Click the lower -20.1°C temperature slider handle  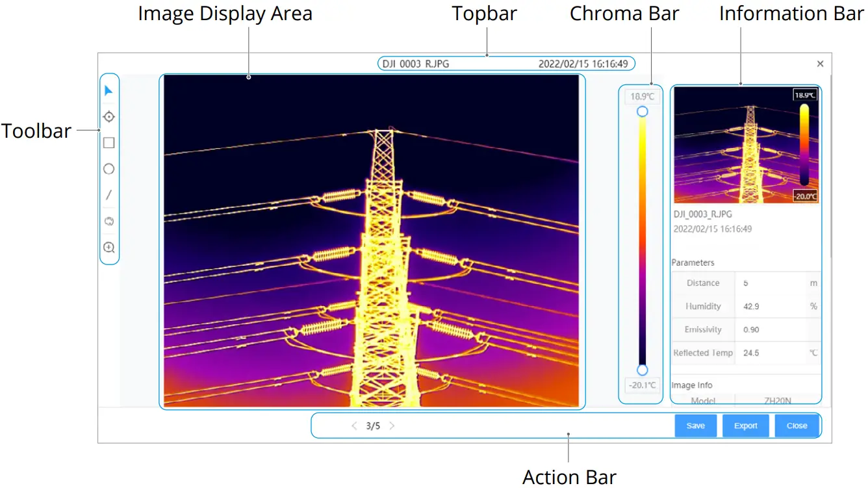tap(642, 370)
